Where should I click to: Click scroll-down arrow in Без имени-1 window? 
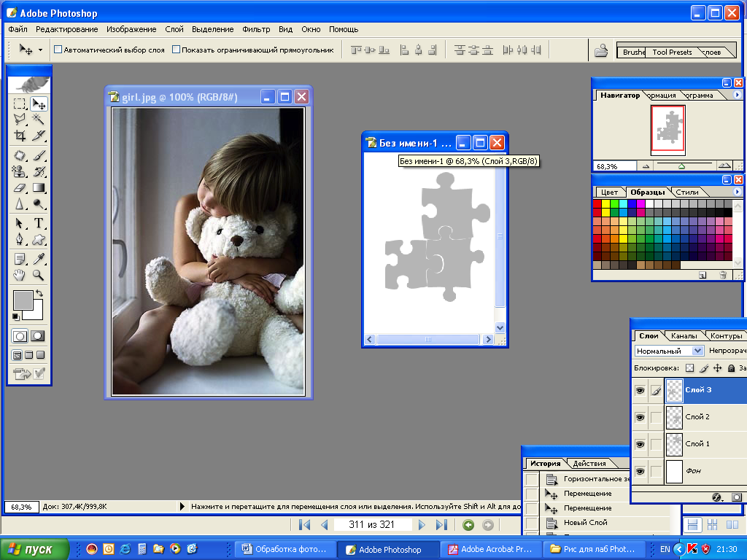tap(500, 327)
